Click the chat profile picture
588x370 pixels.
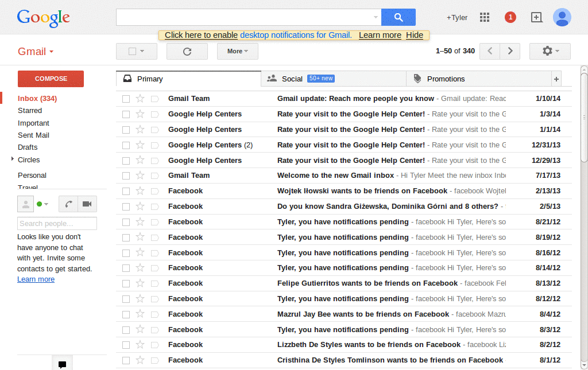[25, 204]
